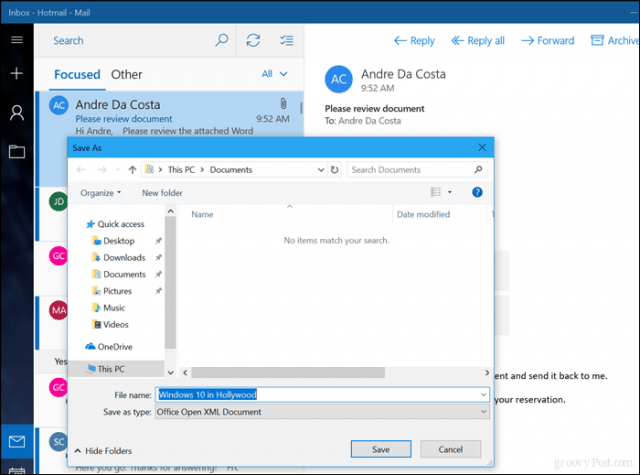This screenshot has height=475, width=640.
Task: Click the back arrow in Save As dialog
Action: 81,169
